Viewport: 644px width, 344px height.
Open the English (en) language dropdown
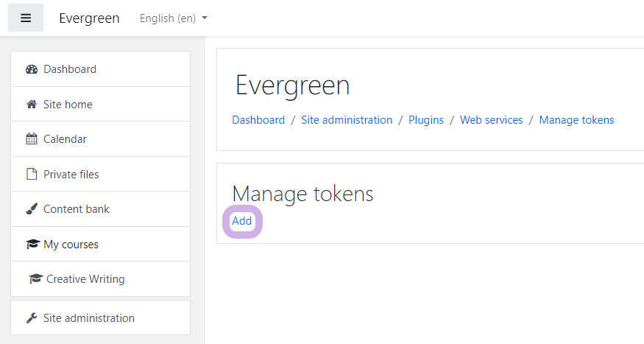173,18
